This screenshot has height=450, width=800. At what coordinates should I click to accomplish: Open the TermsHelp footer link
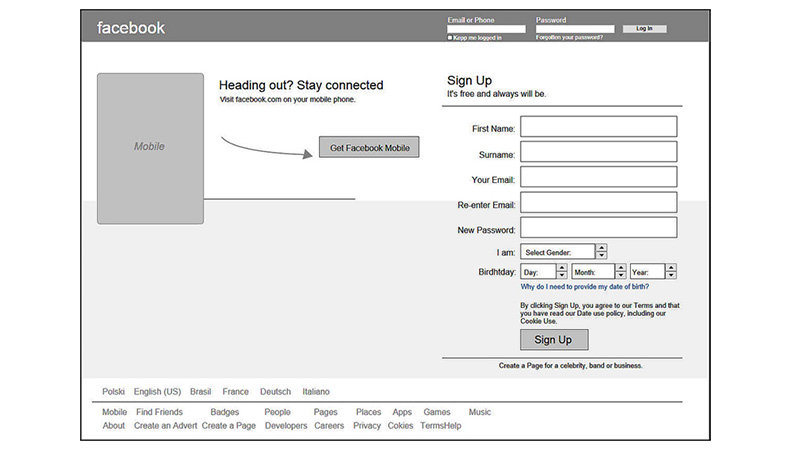(441, 426)
